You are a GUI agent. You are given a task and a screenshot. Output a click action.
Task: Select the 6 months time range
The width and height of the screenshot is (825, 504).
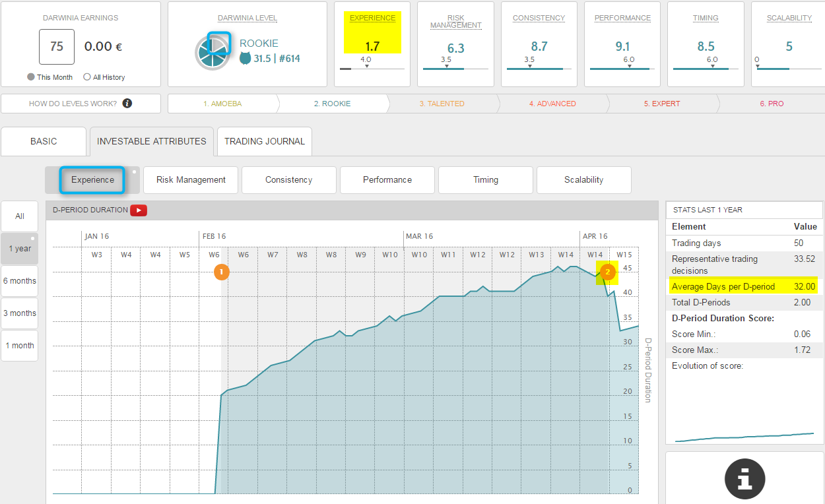point(20,281)
